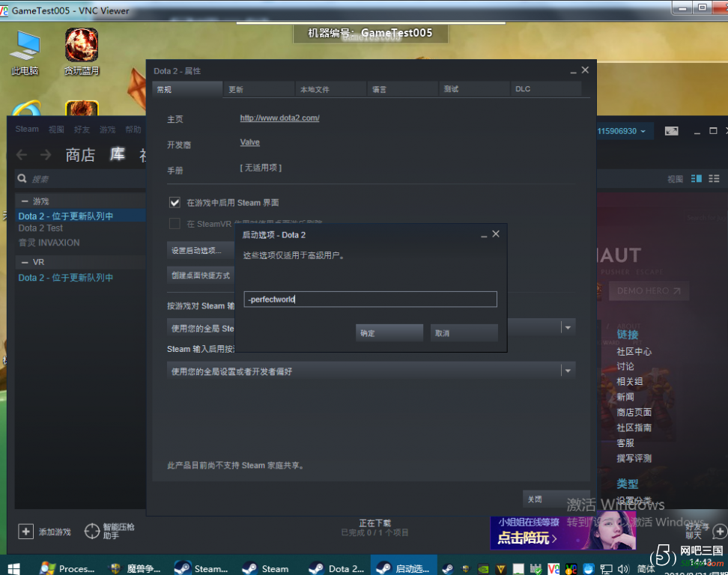Switch Steam library to detail view icon
Viewport: 728px width, 575px height.
point(697,179)
